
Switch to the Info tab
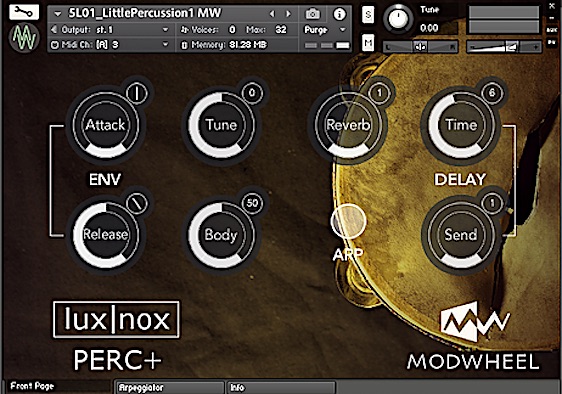point(281,388)
